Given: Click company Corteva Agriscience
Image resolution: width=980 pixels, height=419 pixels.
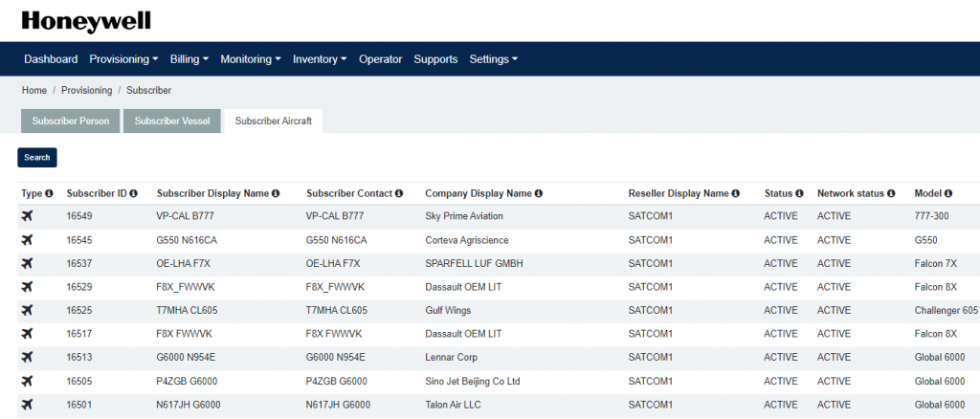Looking at the screenshot, I should click(467, 240).
